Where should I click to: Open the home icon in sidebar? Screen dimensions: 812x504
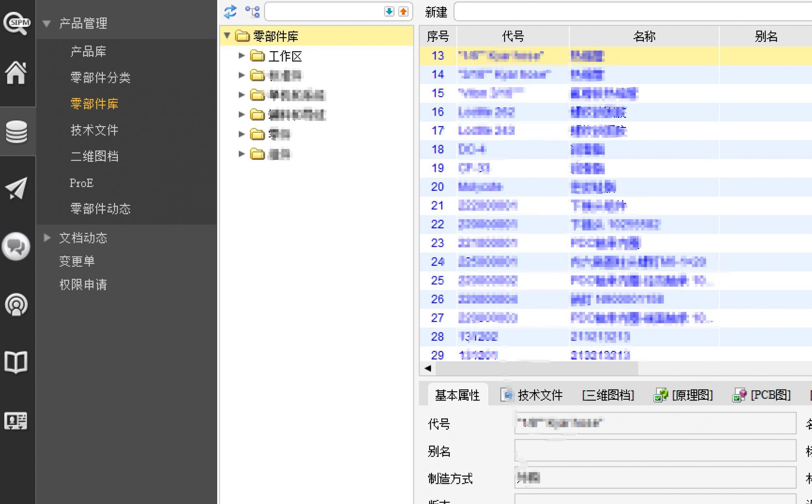(16, 73)
